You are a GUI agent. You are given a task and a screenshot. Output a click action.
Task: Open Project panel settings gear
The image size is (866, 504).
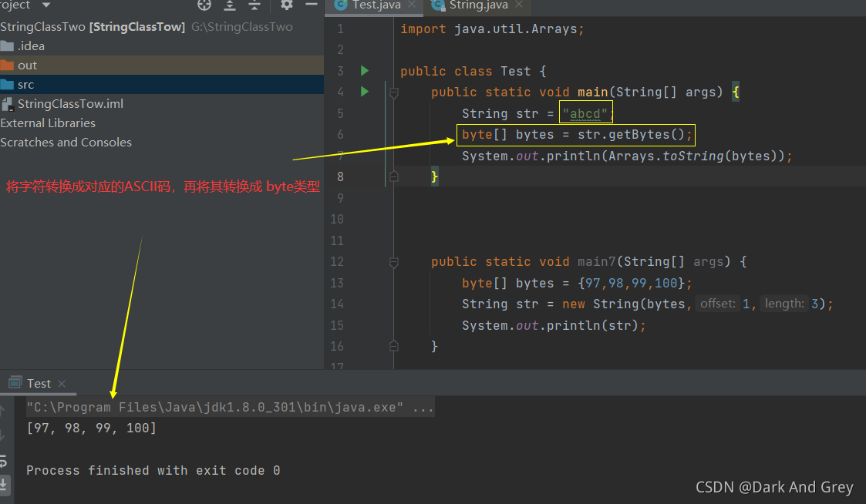coord(287,5)
